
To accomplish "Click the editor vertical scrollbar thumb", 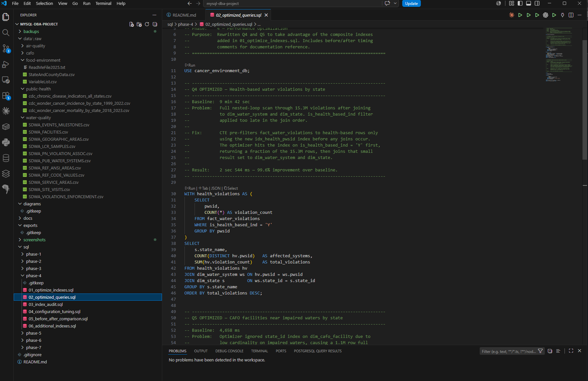I will [585, 100].
